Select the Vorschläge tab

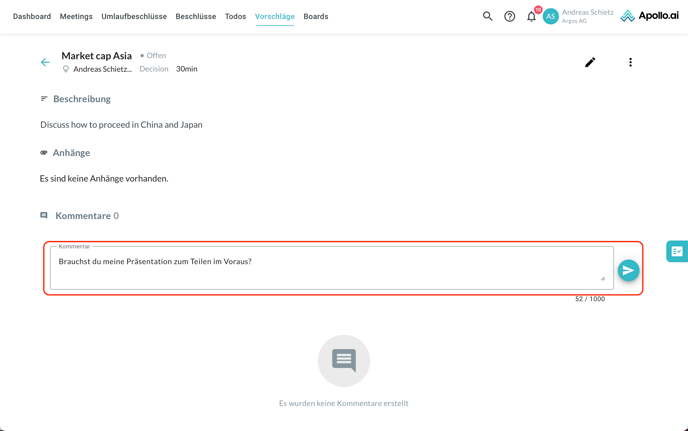pyautogui.click(x=275, y=16)
